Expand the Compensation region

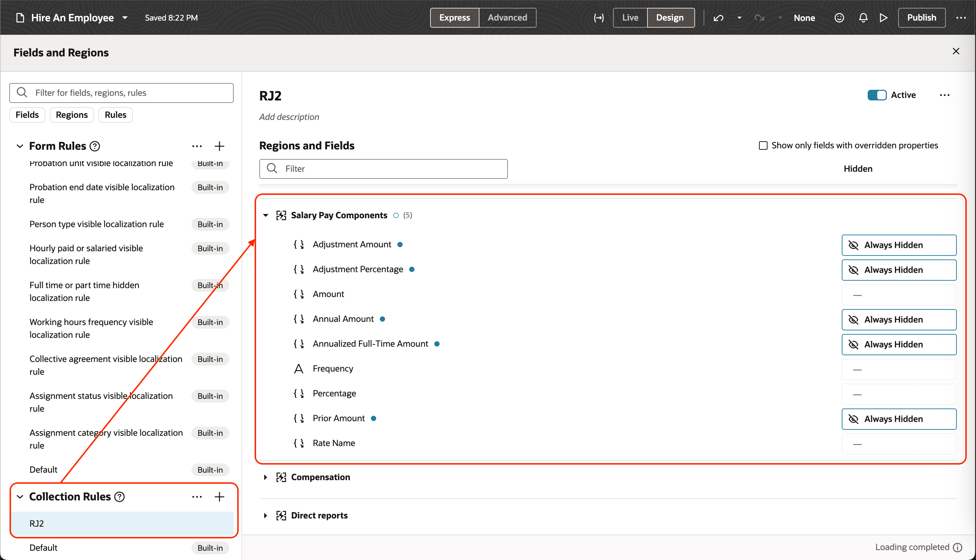coord(265,477)
